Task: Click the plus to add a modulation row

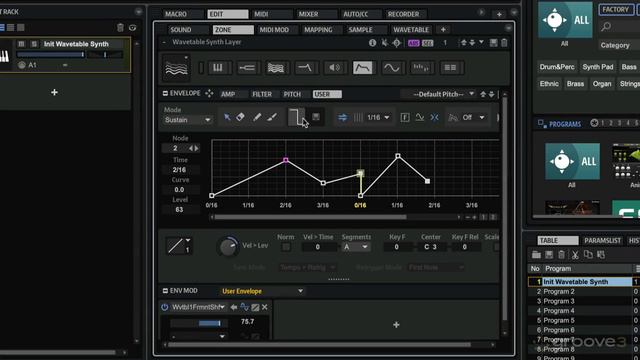Action: coord(396,325)
